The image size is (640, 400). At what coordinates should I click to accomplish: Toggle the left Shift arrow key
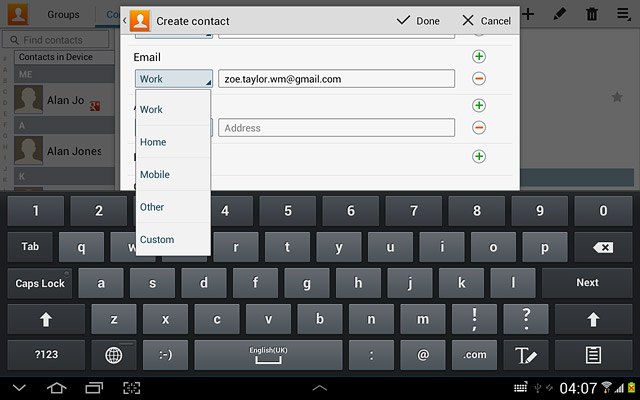(46, 319)
